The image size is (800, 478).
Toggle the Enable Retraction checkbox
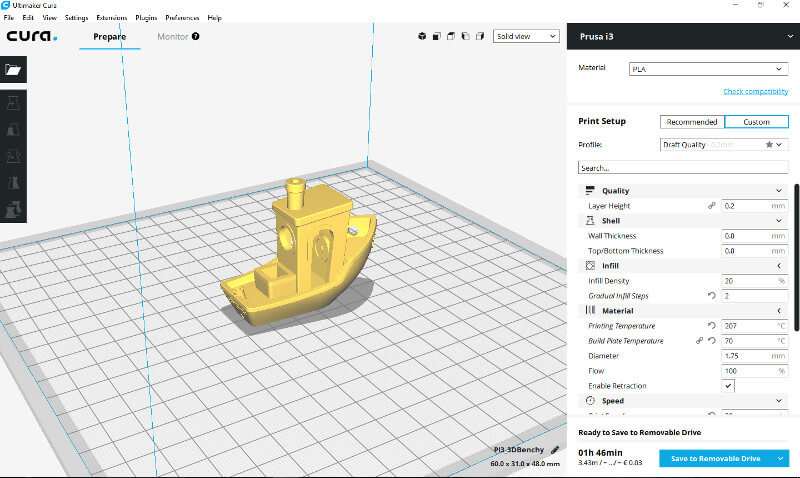tap(728, 386)
